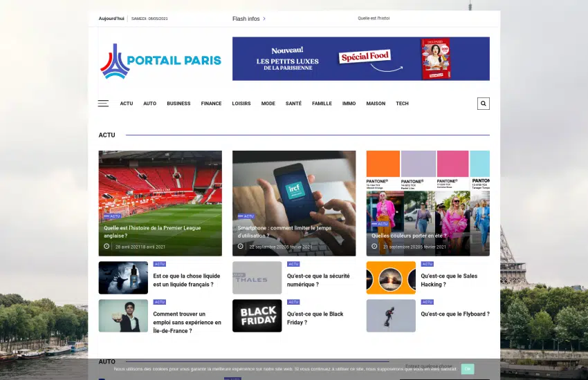Click ACTU tag above emploi article

[x=159, y=302]
